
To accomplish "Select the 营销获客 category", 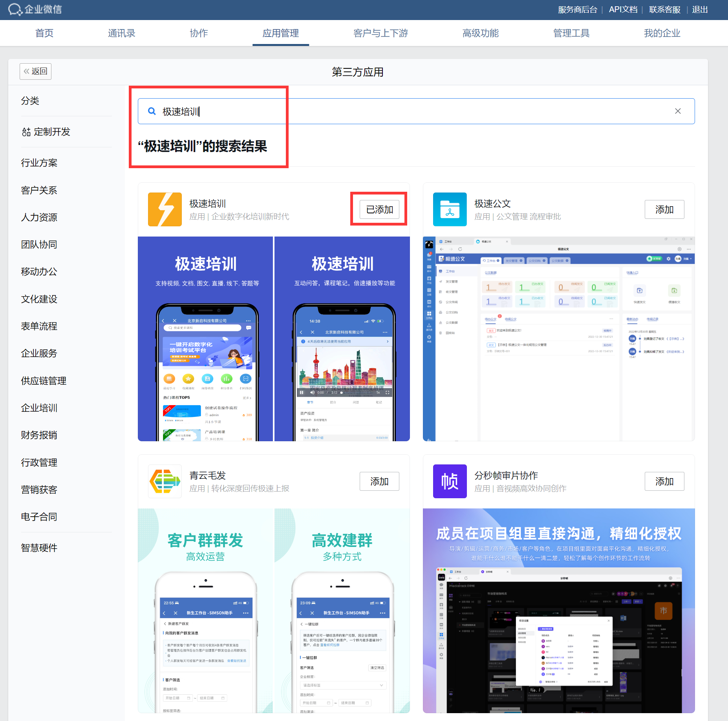I will coord(39,490).
